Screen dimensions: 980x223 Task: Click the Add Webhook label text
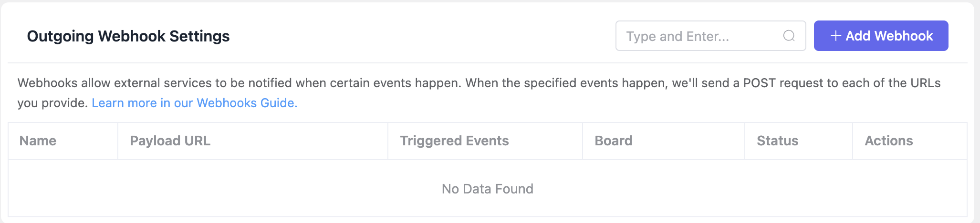coord(889,36)
